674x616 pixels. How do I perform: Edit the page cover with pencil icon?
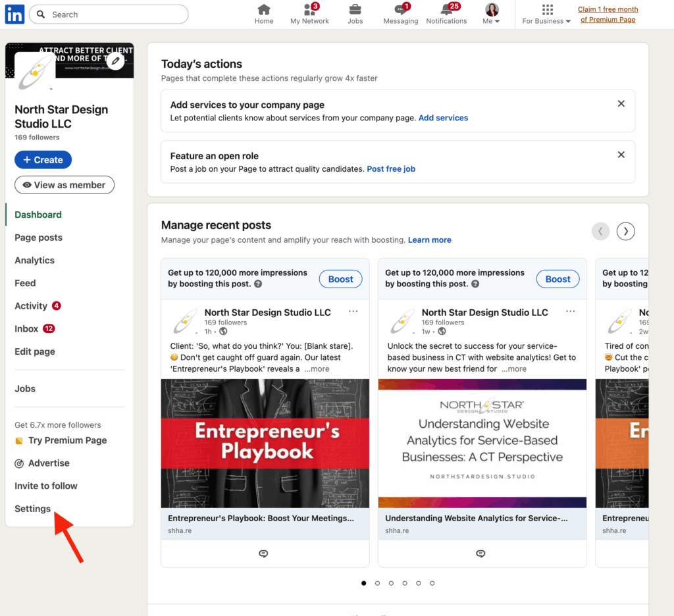coord(115,61)
